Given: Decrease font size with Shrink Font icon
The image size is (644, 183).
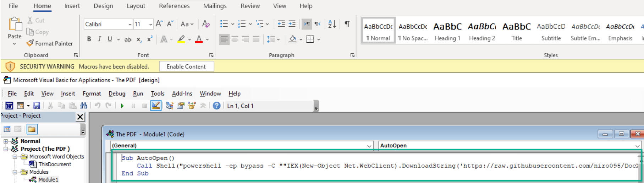Looking at the screenshot, I should point(170,24).
